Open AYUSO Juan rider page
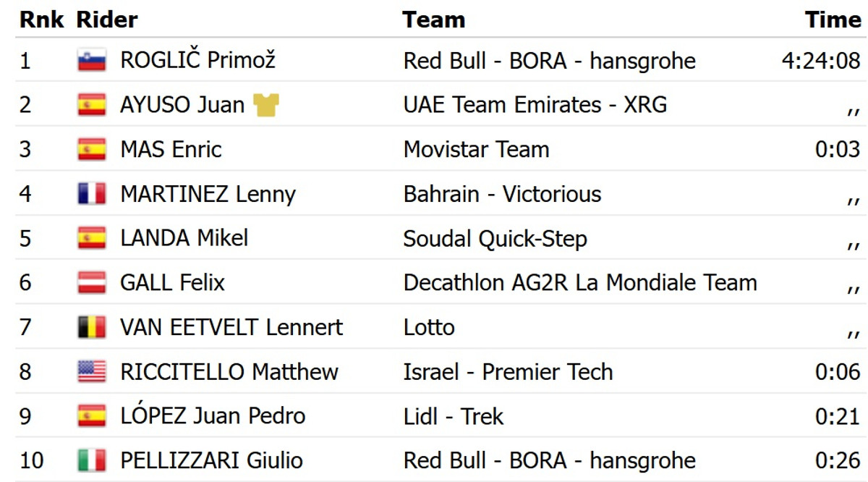868x482 pixels. (182, 105)
